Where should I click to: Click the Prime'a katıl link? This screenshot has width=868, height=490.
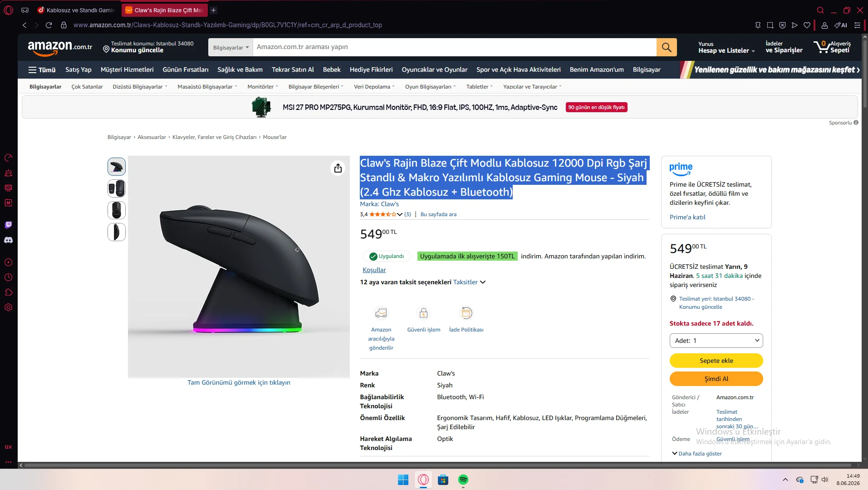coord(687,217)
